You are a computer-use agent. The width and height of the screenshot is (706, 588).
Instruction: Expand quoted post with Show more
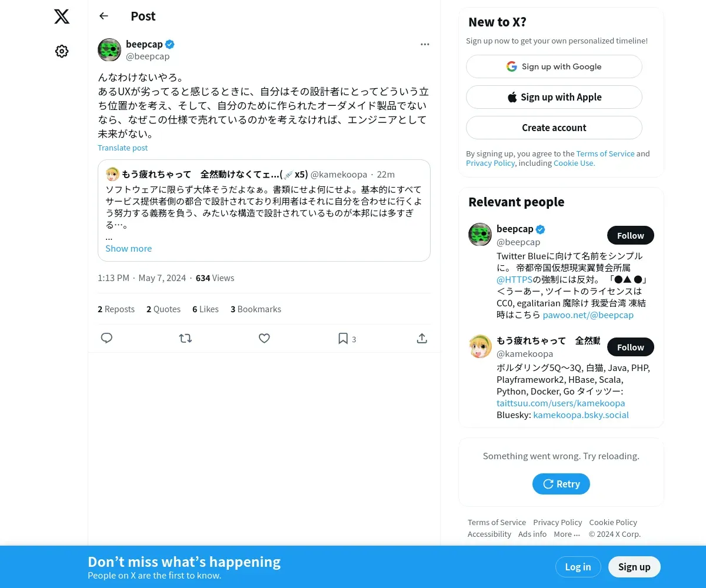pos(128,248)
